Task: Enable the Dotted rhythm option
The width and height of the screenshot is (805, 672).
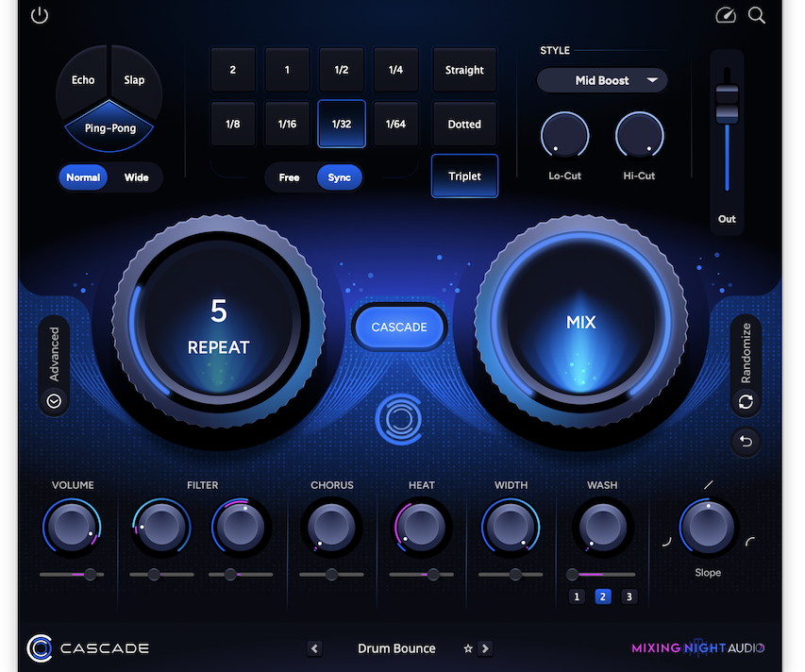Action: tap(464, 125)
